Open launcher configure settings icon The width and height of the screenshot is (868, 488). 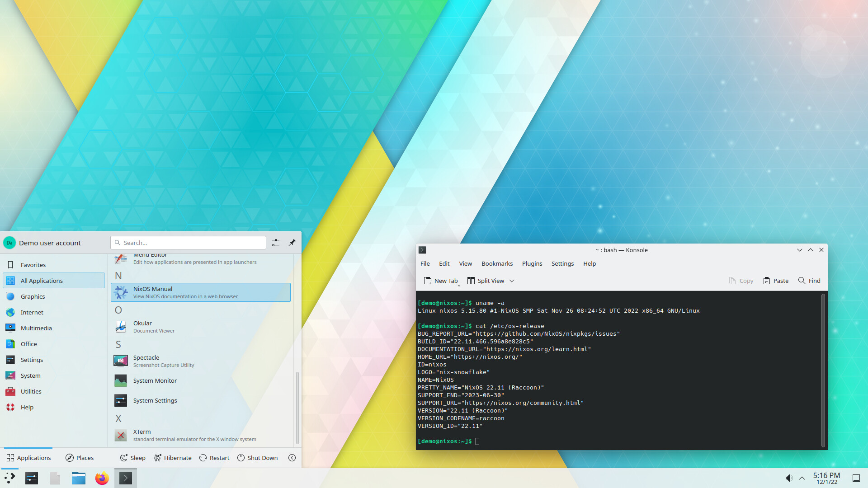pos(276,243)
